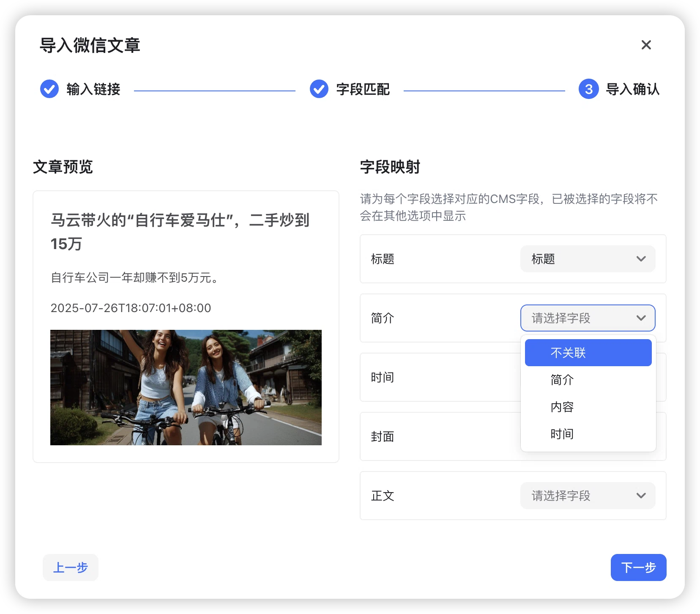The height and width of the screenshot is (614, 700).
Task: Open the 正文 field mapping dropdown
Action: (x=588, y=496)
